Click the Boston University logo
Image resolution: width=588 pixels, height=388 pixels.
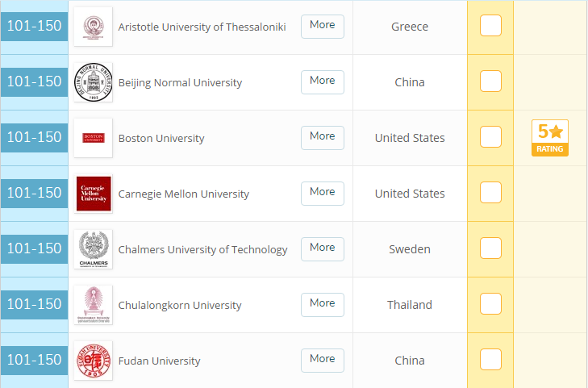[x=93, y=138]
